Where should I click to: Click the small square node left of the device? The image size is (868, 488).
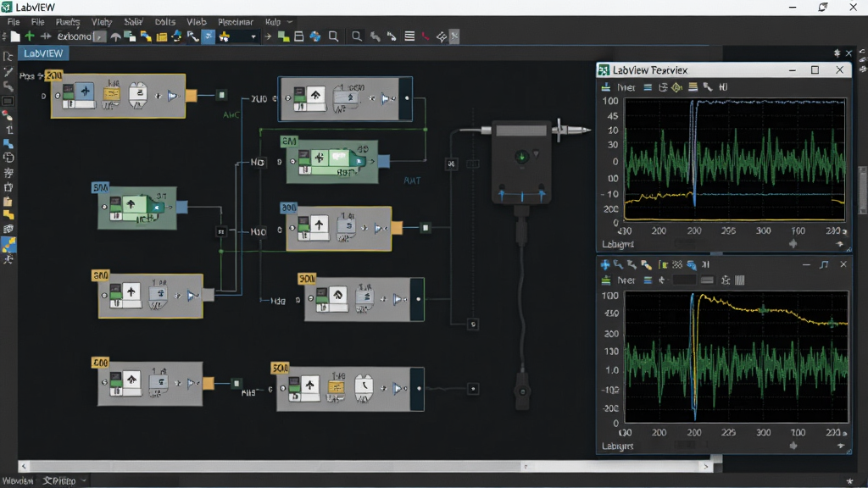tap(451, 164)
